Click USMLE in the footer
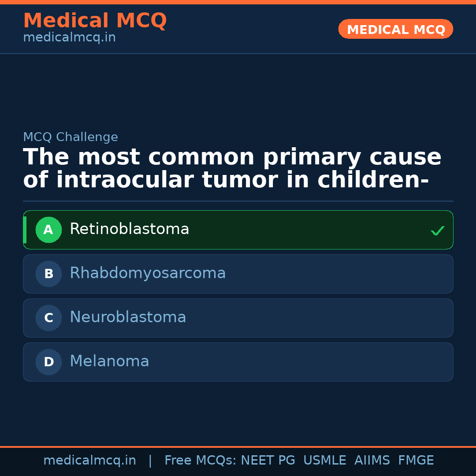Screen dimensions: 476x476 click(x=324, y=461)
